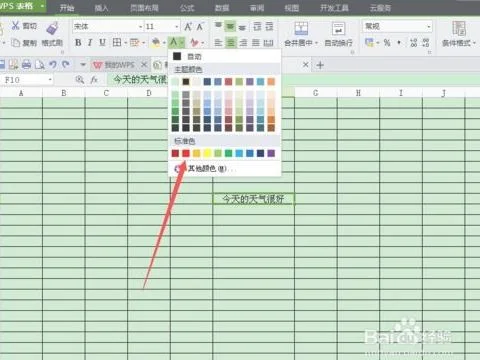Click the fx insert function icon

coord(94,80)
